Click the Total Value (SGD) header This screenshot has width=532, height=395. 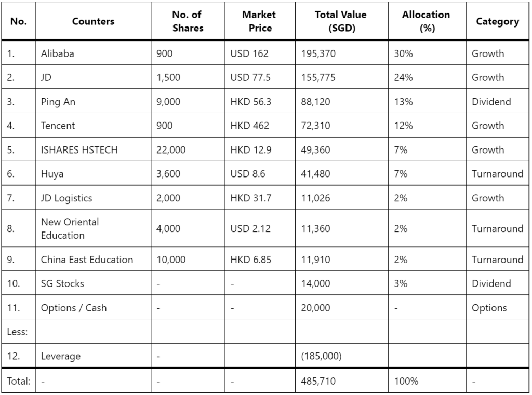click(342, 21)
